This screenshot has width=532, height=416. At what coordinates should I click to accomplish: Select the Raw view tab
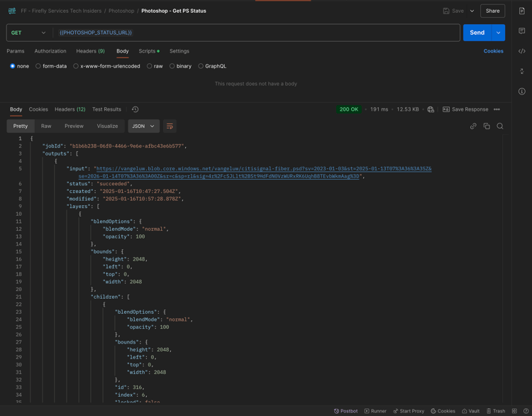pyautogui.click(x=46, y=126)
